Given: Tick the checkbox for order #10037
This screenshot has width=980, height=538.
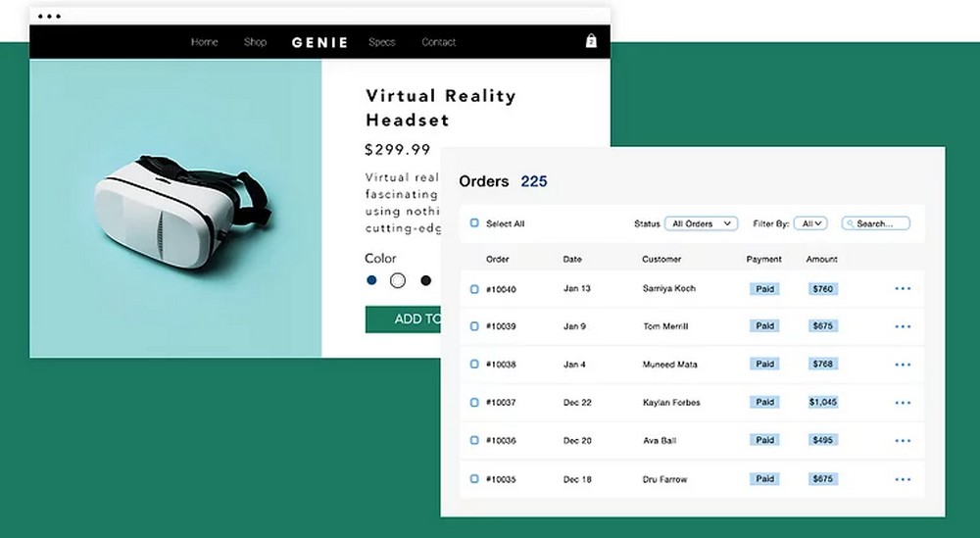Looking at the screenshot, I should coord(474,403).
